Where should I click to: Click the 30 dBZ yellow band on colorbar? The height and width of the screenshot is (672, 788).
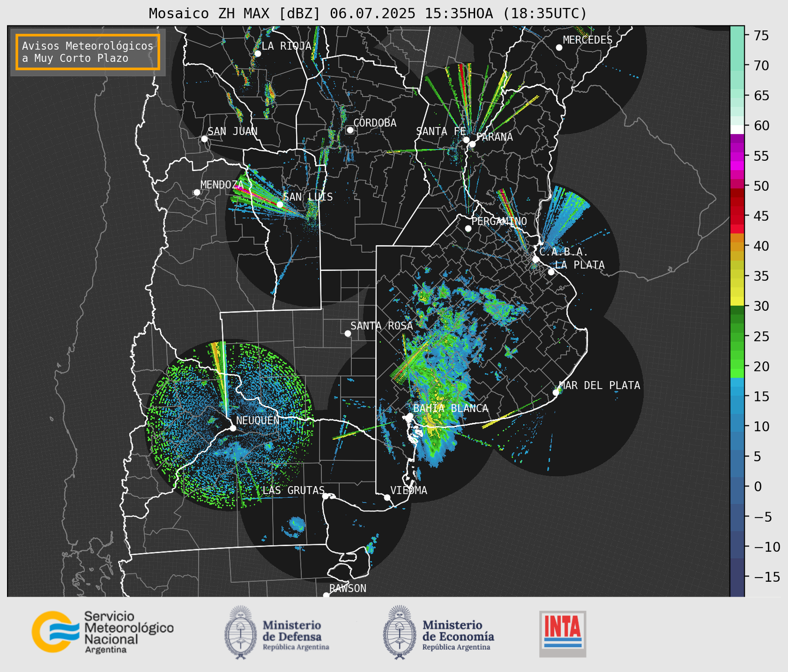click(737, 302)
